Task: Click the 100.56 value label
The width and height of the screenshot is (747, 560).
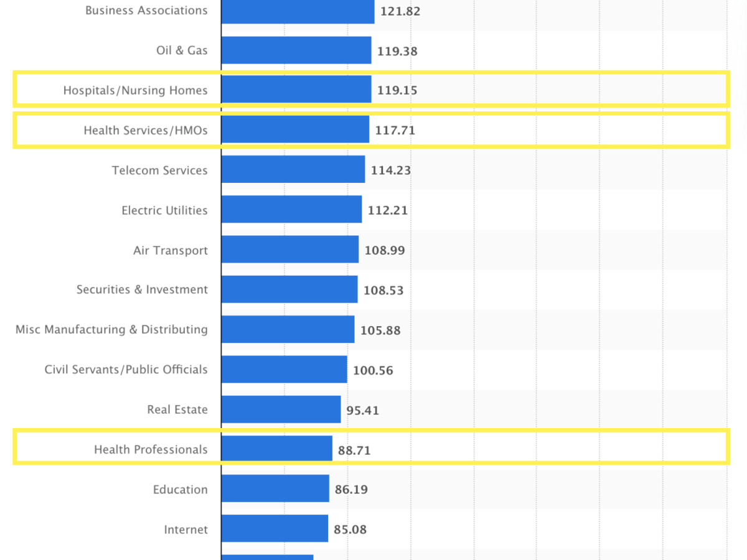Action: point(373,370)
